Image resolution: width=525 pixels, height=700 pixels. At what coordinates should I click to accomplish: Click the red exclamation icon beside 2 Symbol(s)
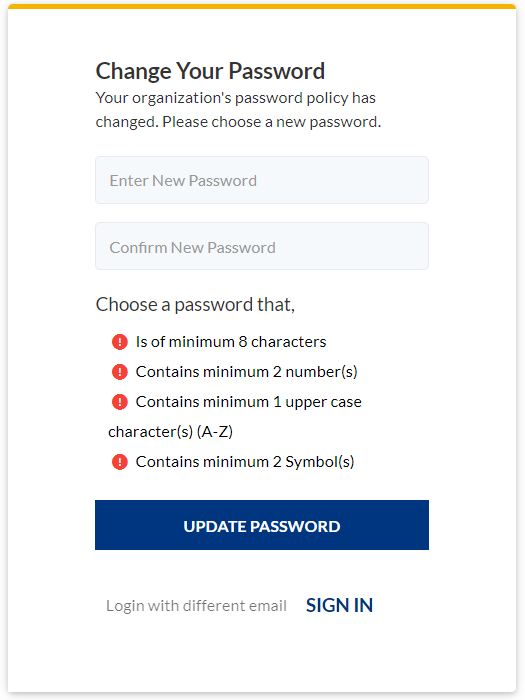tap(120, 462)
